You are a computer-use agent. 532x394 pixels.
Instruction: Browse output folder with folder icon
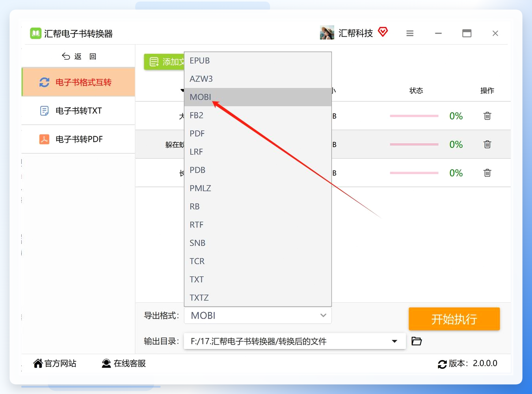pos(417,341)
